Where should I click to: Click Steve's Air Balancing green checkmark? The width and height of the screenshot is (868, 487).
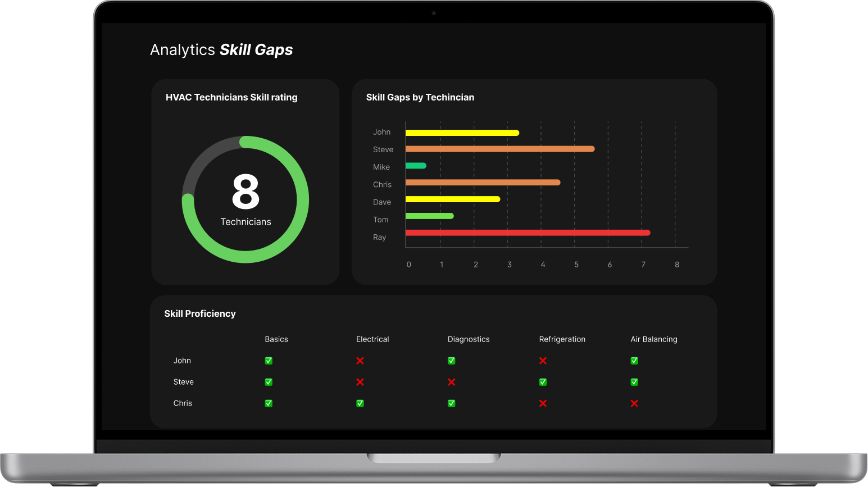tap(634, 382)
